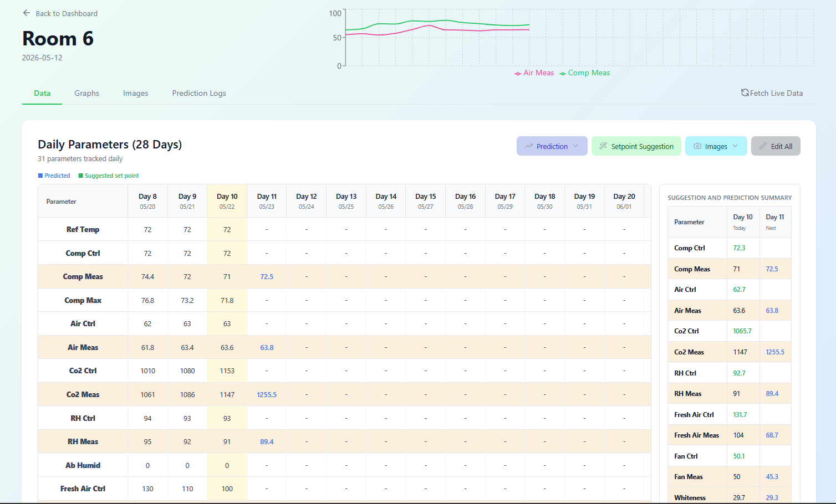This screenshot has height=504, width=836.
Task: Switch to the Data tab
Action: (x=42, y=93)
